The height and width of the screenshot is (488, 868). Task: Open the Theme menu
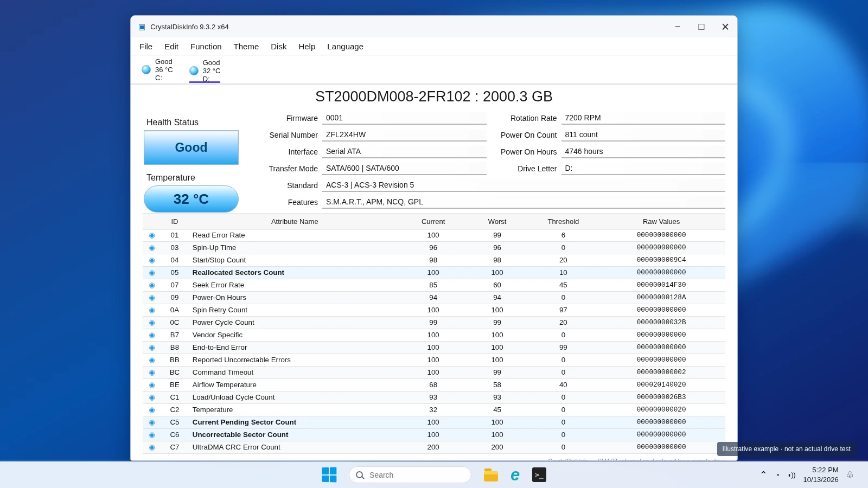click(246, 47)
